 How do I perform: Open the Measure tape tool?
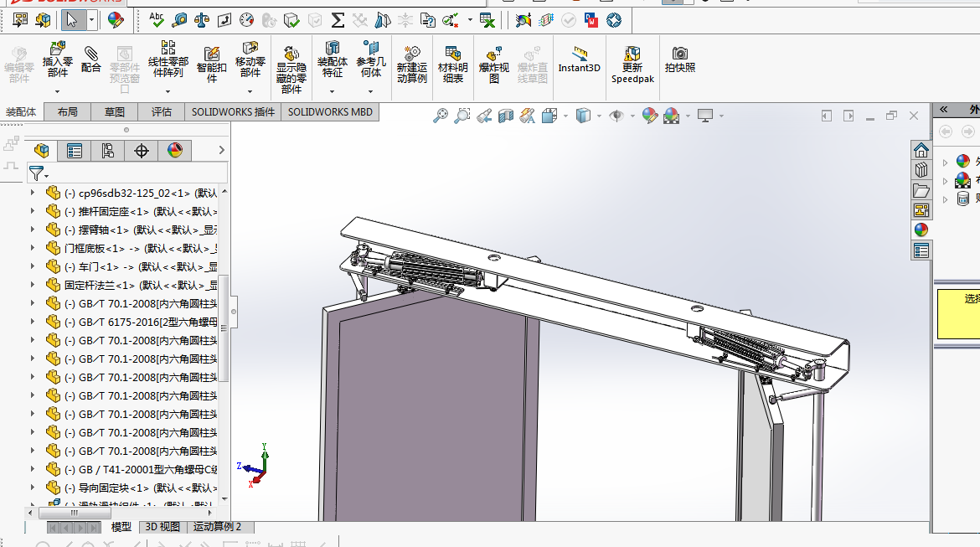(x=179, y=20)
